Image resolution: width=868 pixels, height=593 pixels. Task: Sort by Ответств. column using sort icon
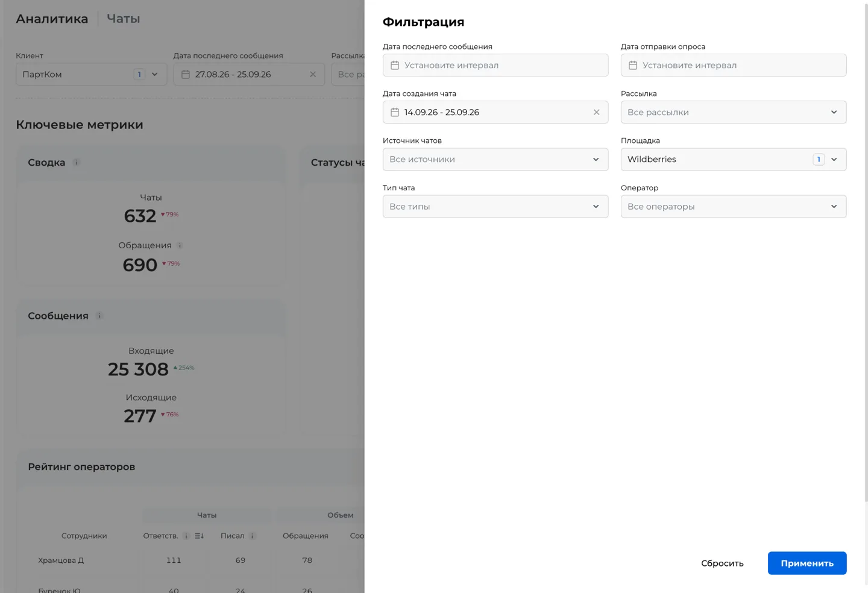pos(199,536)
